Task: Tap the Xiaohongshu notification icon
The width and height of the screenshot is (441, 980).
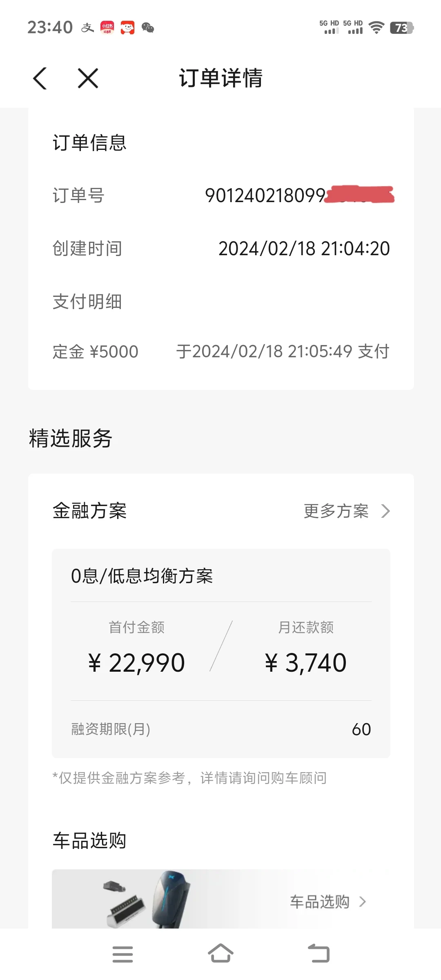Action: (x=107, y=28)
